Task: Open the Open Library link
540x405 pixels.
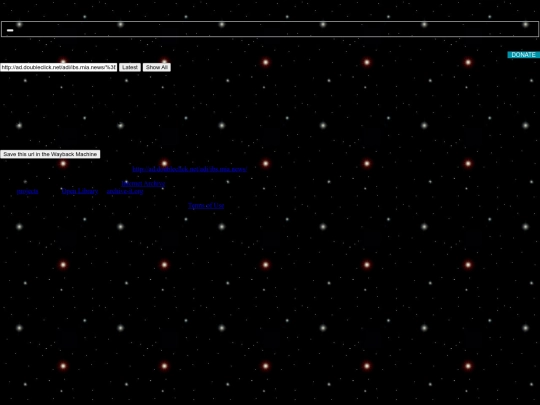Action: 80,191
